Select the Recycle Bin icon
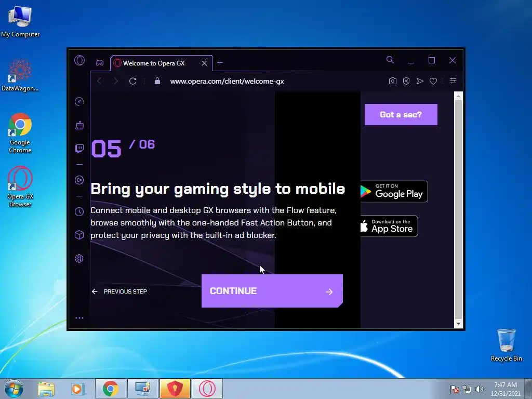Viewport: 532px width, 399px height. (506, 345)
